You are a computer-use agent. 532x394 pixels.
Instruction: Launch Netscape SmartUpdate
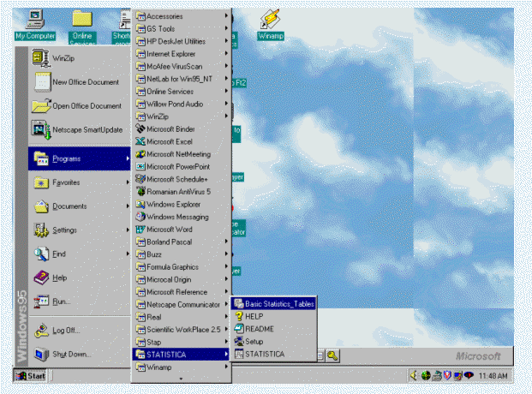coord(80,129)
